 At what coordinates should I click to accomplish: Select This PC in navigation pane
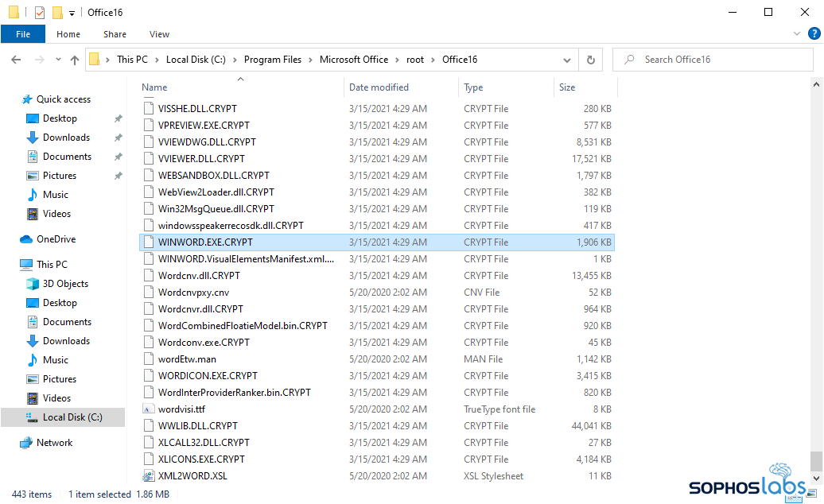point(52,264)
